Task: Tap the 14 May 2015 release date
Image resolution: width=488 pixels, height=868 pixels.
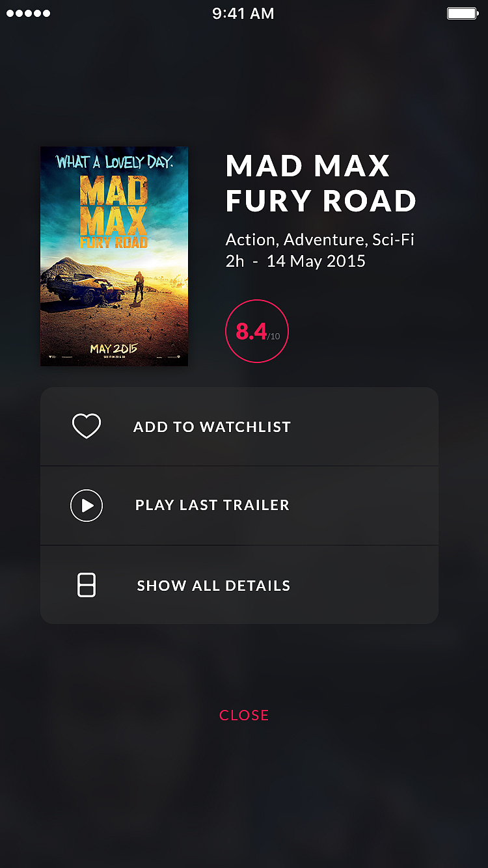Action: click(x=316, y=262)
